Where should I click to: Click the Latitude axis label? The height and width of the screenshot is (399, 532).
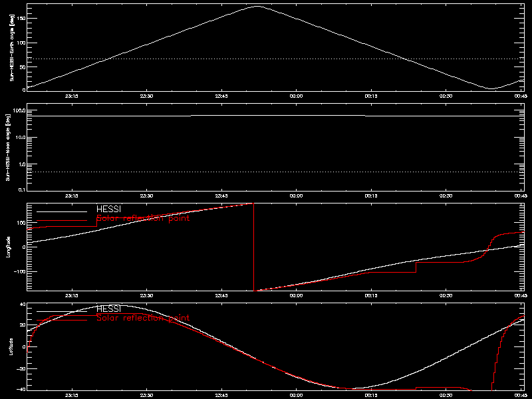11,346
